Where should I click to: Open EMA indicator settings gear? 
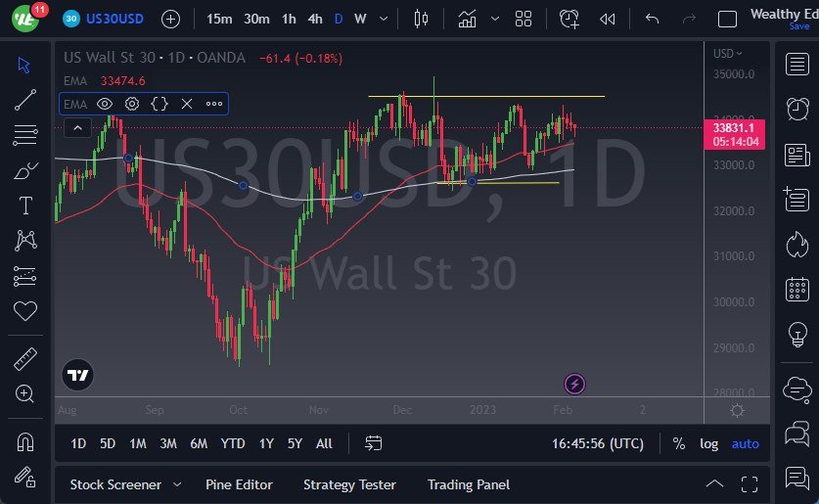pyautogui.click(x=132, y=104)
